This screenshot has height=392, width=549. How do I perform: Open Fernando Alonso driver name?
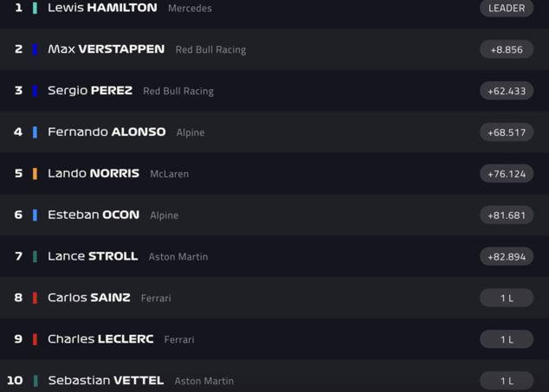click(x=107, y=132)
